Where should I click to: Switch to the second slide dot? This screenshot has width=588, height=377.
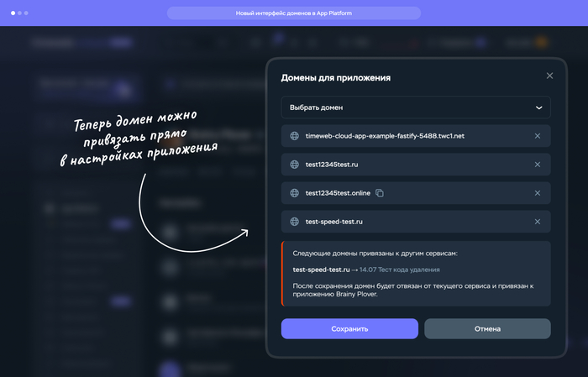(19, 13)
